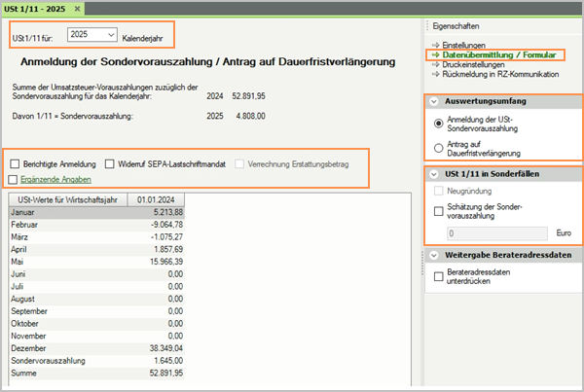Select the Januar row
The width and height of the screenshot is (584, 392).
point(96,212)
